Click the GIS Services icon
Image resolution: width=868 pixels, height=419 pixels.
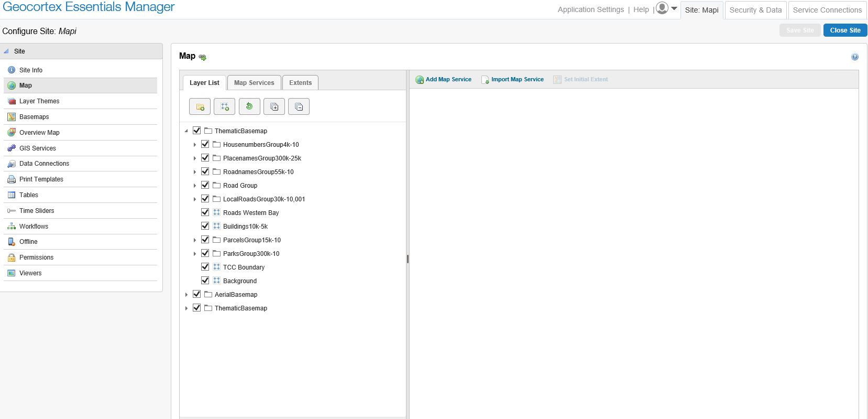point(12,148)
